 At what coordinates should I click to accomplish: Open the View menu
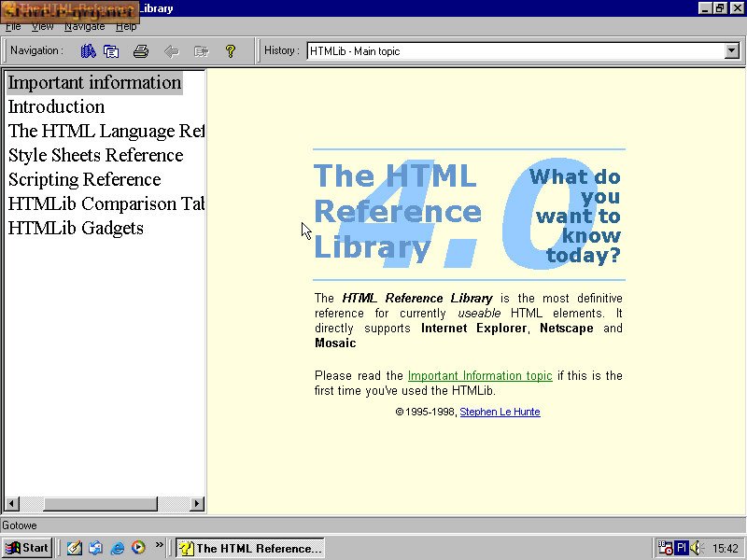42,27
